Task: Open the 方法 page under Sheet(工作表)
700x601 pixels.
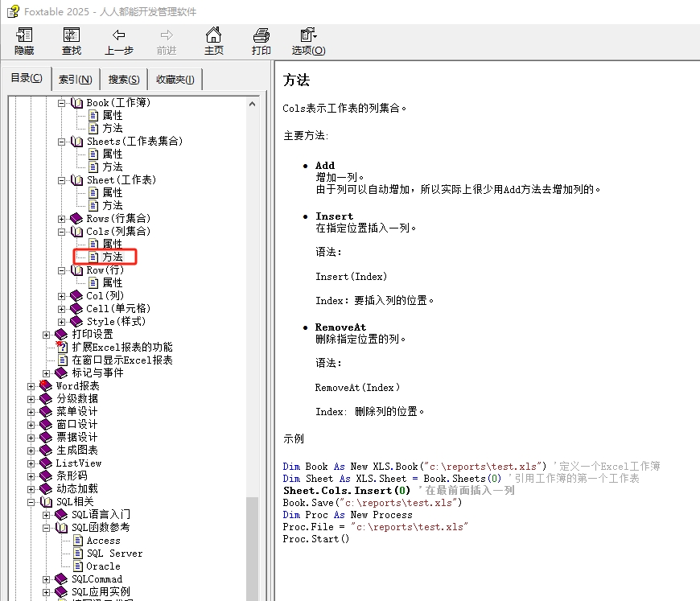Action: coord(112,205)
